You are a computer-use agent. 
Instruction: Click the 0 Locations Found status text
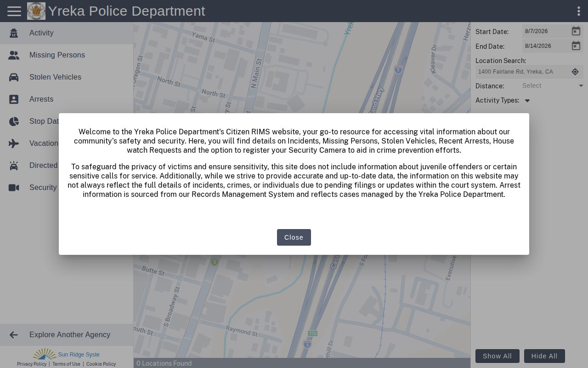[164, 363]
